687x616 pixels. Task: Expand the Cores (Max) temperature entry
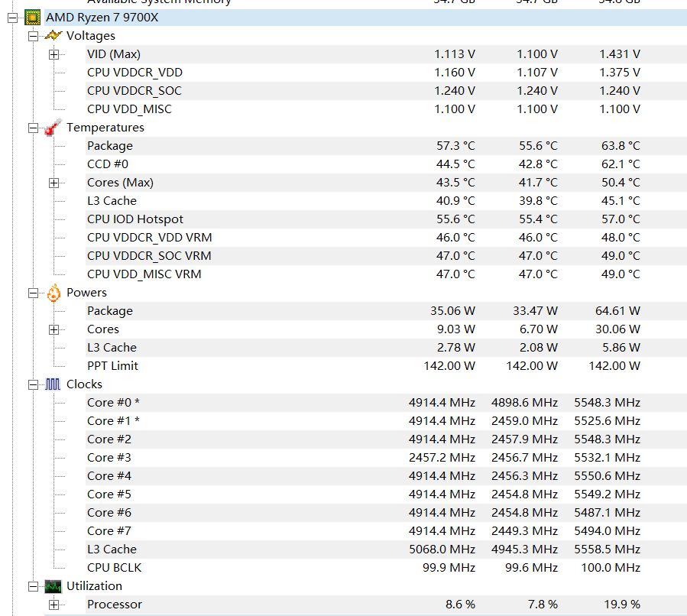click(x=53, y=183)
